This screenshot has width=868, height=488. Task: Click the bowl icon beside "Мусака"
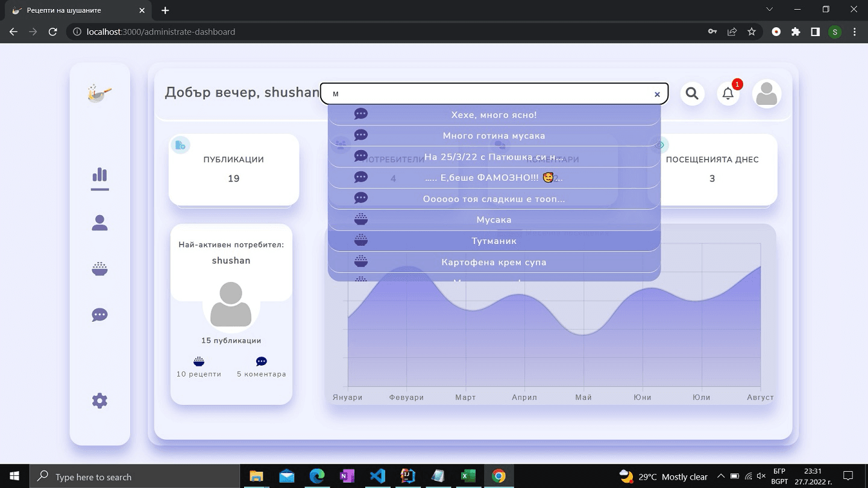(x=361, y=219)
